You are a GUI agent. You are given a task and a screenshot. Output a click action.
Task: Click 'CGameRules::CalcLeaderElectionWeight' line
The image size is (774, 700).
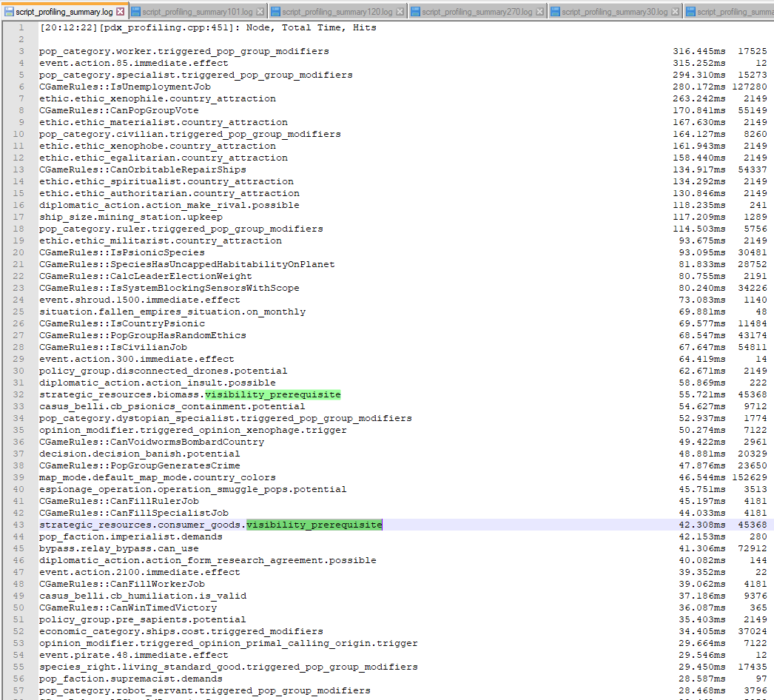(146, 277)
